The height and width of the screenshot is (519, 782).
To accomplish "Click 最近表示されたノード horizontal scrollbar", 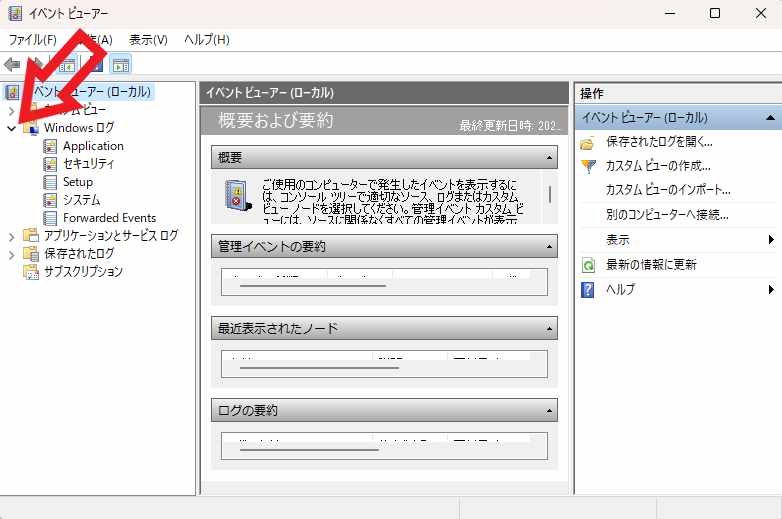I will [x=319, y=368].
